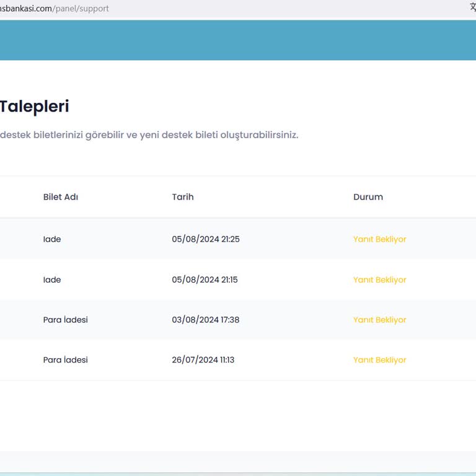Click the URL text in the address bar
The height and width of the screenshot is (476, 476).
coord(55,9)
